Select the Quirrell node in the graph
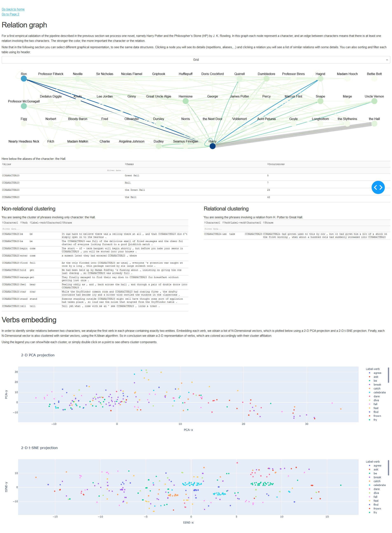 pyautogui.click(x=239, y=79)
